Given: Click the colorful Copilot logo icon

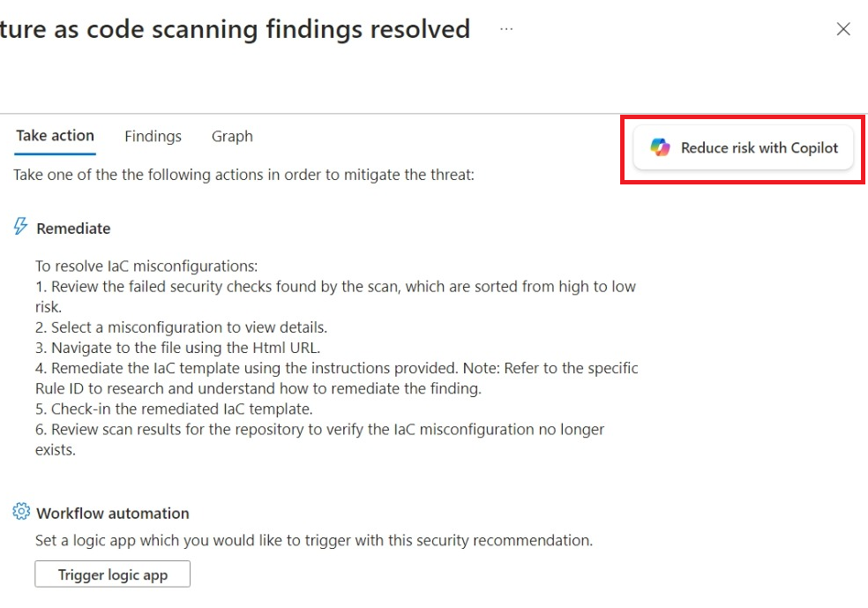Looking at the screenshot, I should point(660,147).
